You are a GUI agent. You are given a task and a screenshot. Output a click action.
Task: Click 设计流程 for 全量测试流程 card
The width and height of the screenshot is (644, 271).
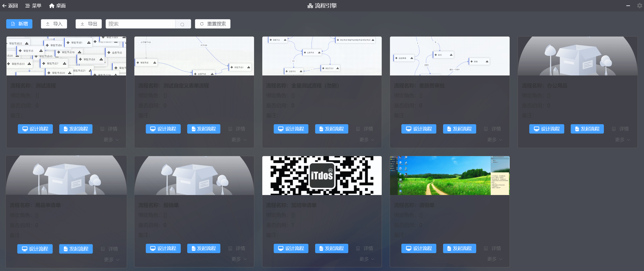point(291,129)
